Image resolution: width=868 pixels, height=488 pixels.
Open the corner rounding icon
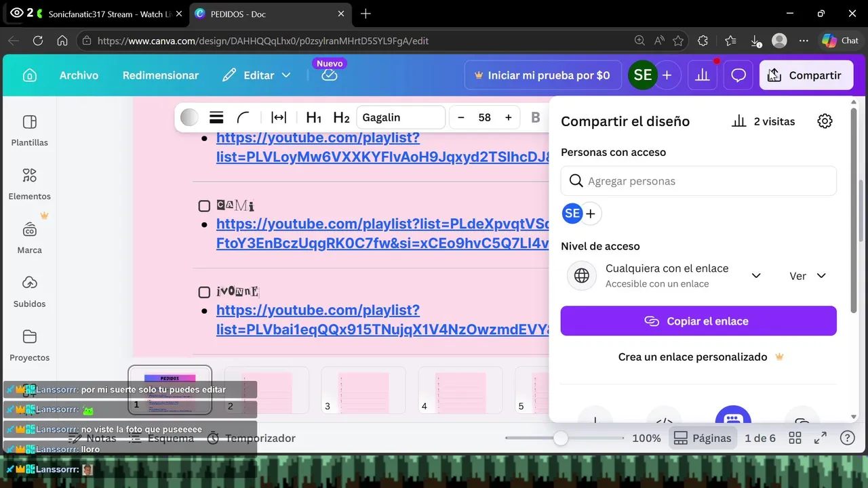[243, 117]
